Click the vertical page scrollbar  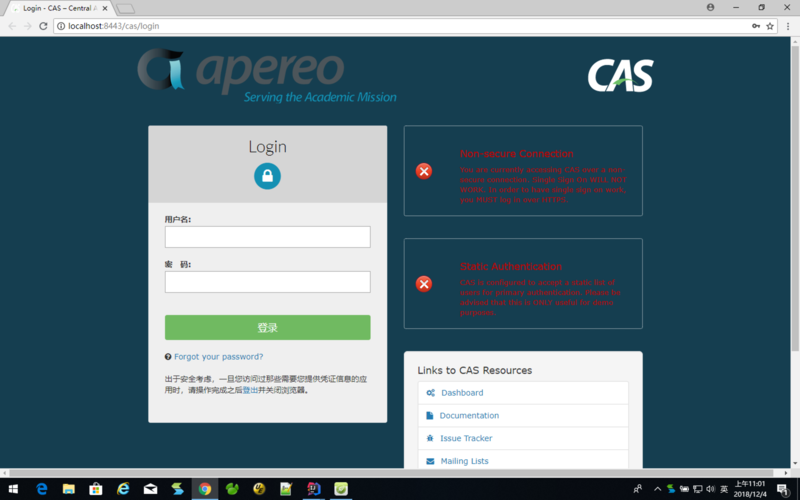pos(795,199)
